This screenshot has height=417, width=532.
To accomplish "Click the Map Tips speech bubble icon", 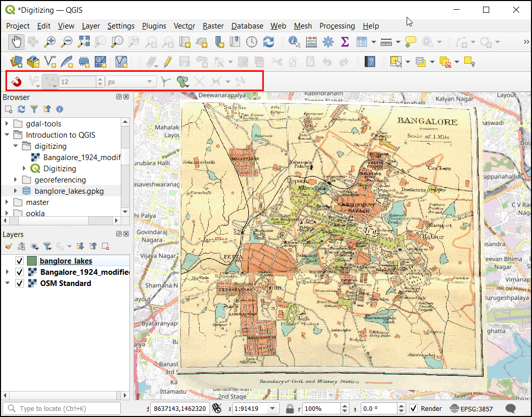I will [411, 42].
